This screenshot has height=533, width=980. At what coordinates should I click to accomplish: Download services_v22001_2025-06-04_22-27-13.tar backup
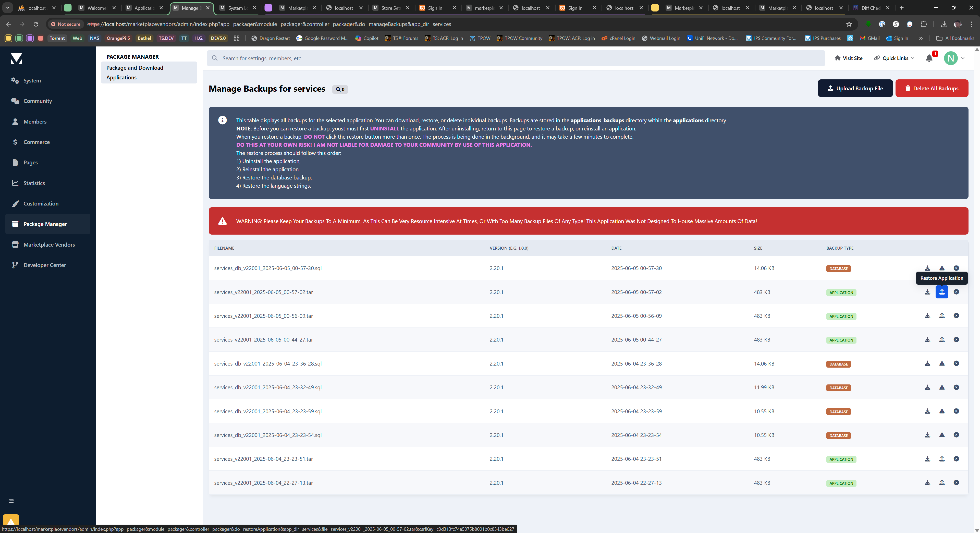(927, 483)
